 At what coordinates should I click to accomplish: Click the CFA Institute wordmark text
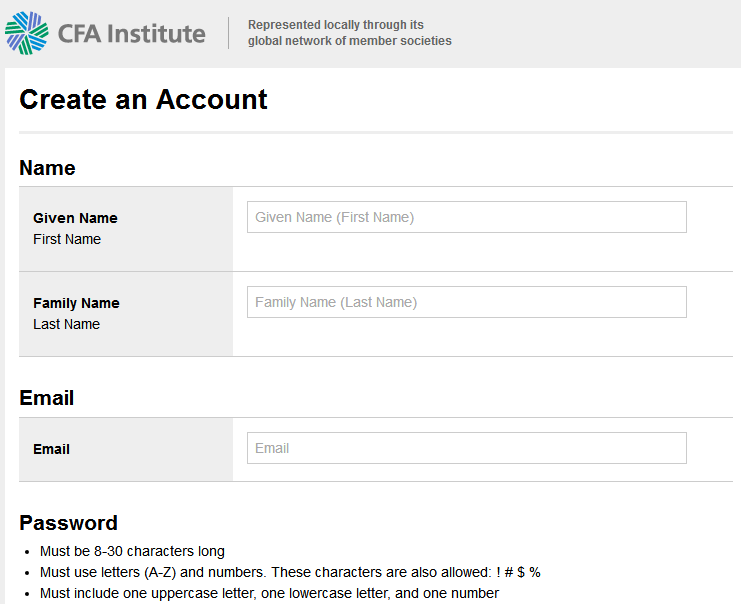coord(131,34)
